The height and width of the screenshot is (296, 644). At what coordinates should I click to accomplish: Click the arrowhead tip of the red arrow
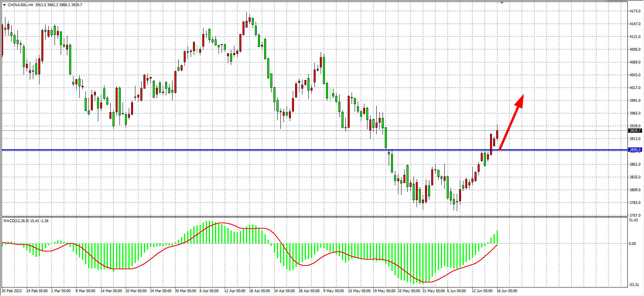click(x=523, y=96)
